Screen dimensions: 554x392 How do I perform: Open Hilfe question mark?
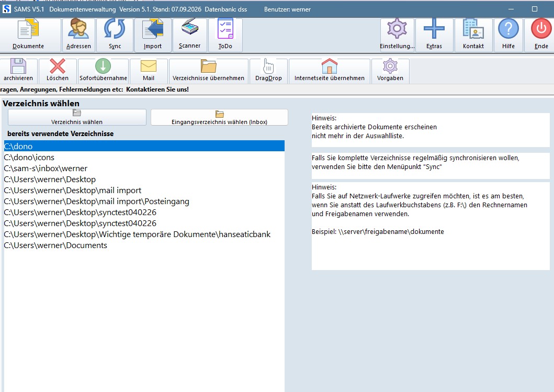pos(508,35)
